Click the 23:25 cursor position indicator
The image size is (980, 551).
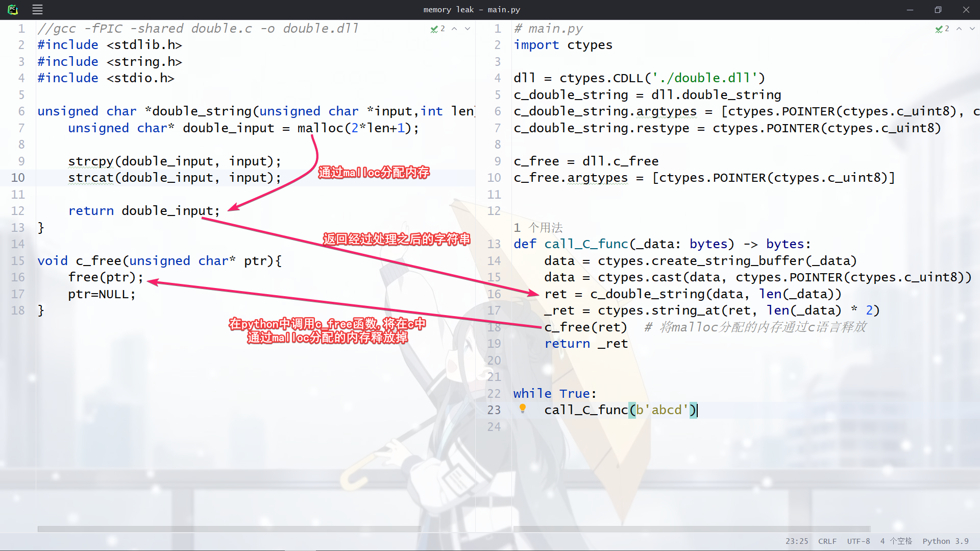[x=796, y=541]
